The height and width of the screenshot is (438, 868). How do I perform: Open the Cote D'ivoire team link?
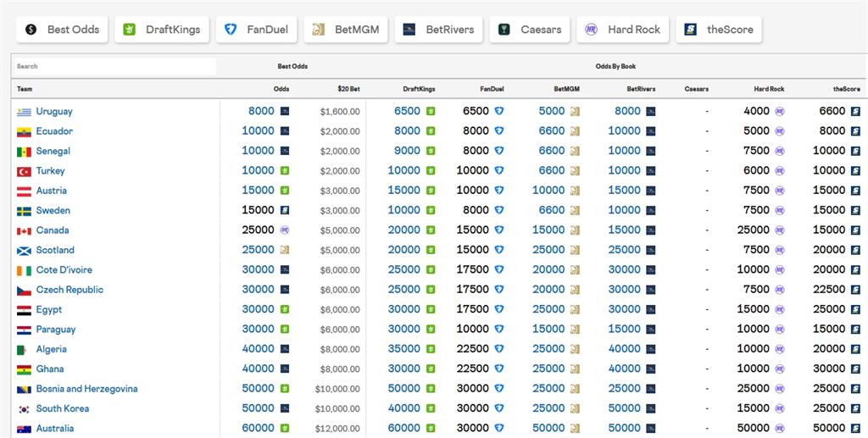[x=64, y=270]
